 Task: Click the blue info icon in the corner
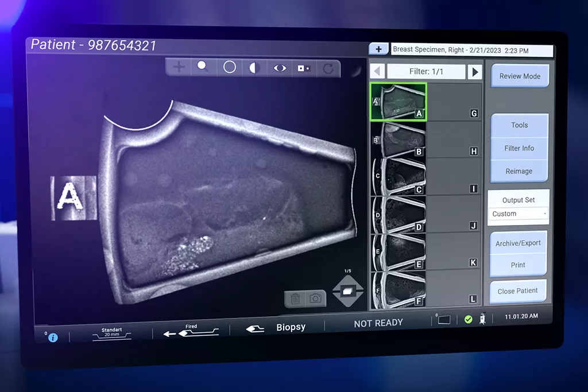(x=52, y=337)
